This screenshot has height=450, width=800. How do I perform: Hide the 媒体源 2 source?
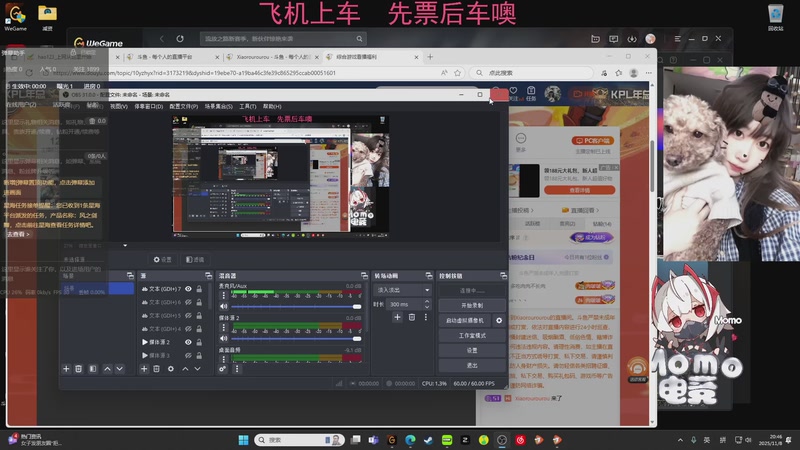coord(188,342)
